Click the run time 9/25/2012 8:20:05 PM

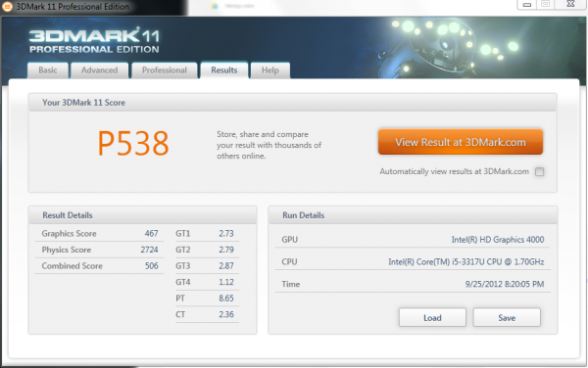(505, 284)
